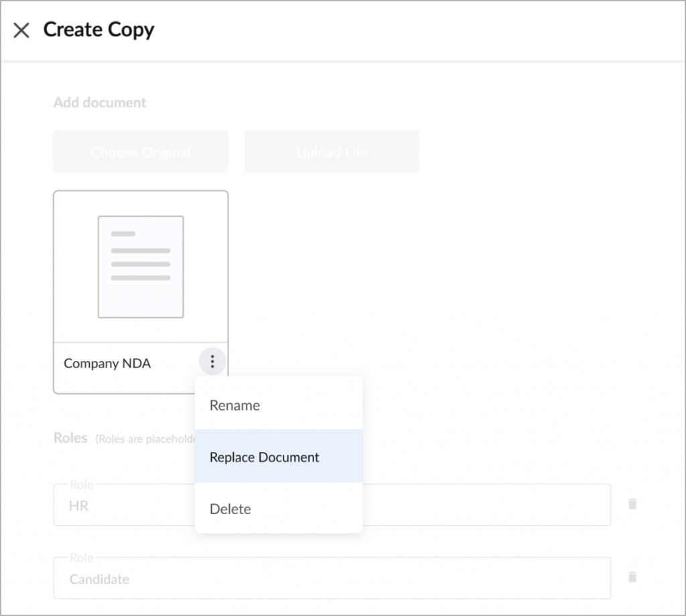
Task: Select Delete from the document menu
Action: (x=230, y=509)
